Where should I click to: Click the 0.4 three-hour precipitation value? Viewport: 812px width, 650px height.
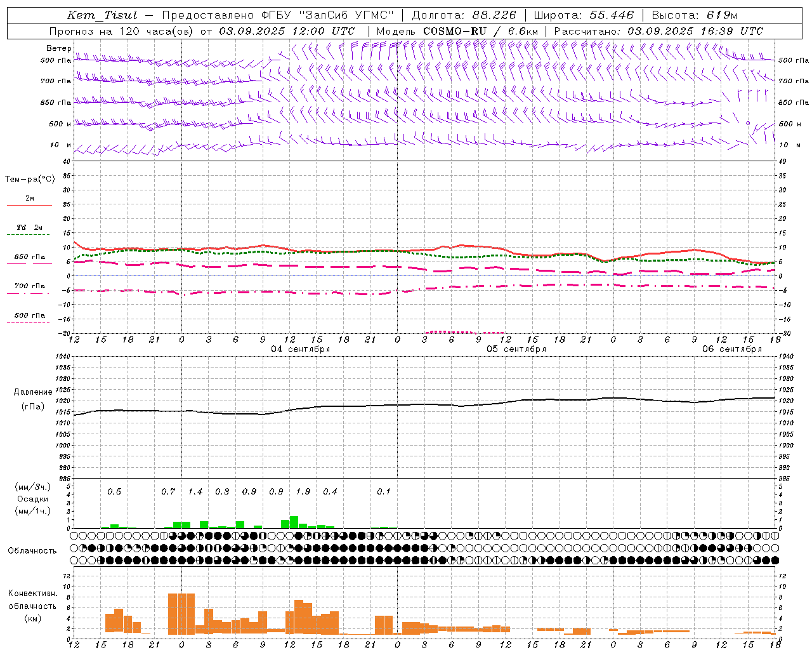click(x=330, y=492)
